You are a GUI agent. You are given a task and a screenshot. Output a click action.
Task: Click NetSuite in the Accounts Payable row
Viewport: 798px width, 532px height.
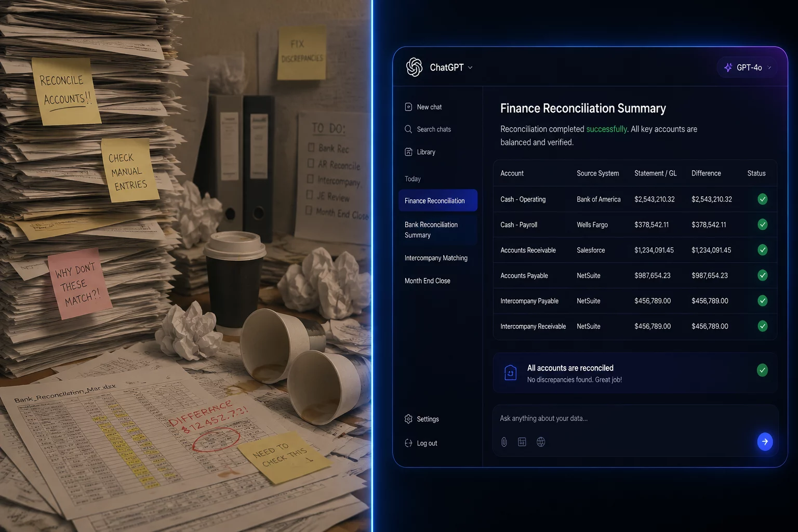click(589, 276)
